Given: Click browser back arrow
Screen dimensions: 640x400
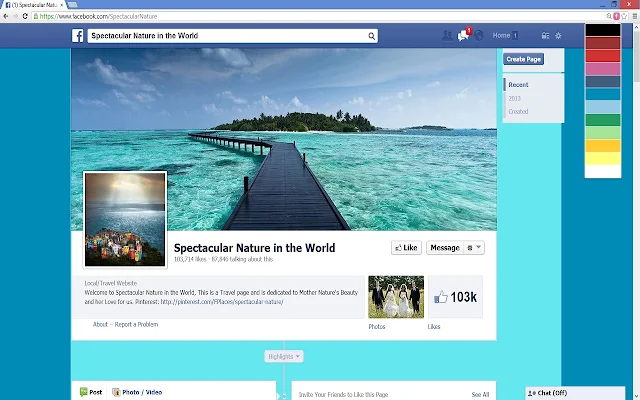Looking at the screenshot, I should click(x=6, y=16).
